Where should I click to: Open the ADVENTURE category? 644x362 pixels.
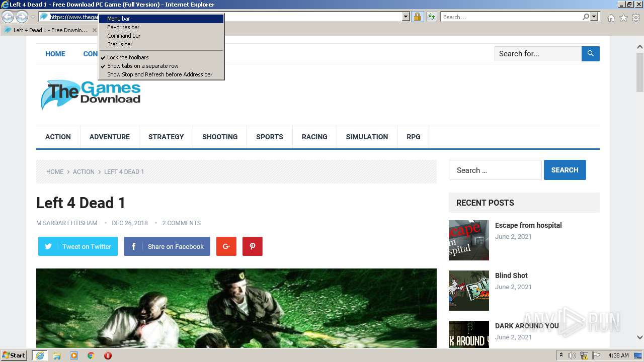point(110,137)
